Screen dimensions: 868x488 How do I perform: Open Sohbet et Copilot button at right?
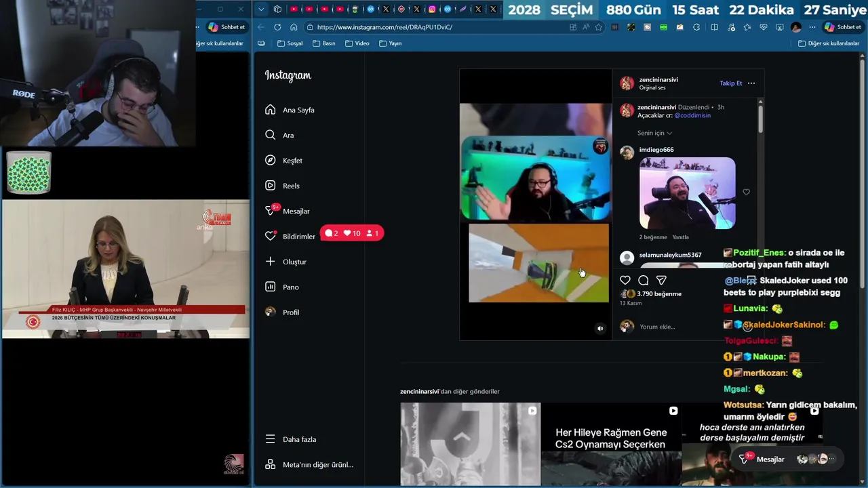click(842, 27)
